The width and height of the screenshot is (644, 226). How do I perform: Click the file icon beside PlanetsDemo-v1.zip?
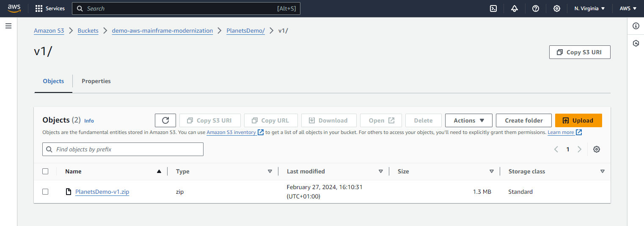(x=69, y=192)
